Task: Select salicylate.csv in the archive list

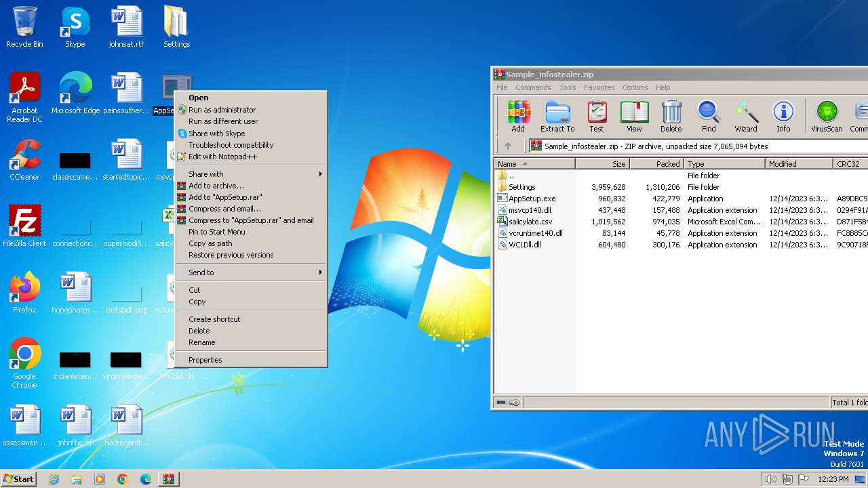Action: (530, 222)
